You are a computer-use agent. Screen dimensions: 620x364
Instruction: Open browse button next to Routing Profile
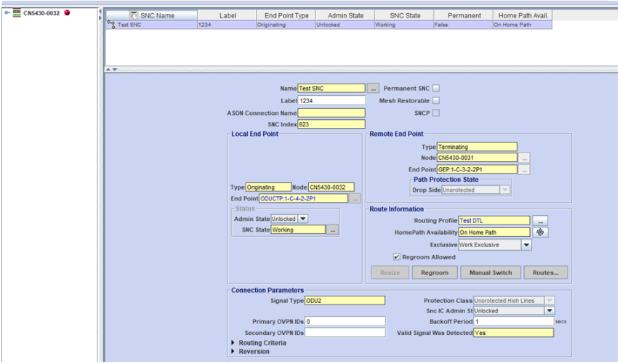click(x=540, y=221)
